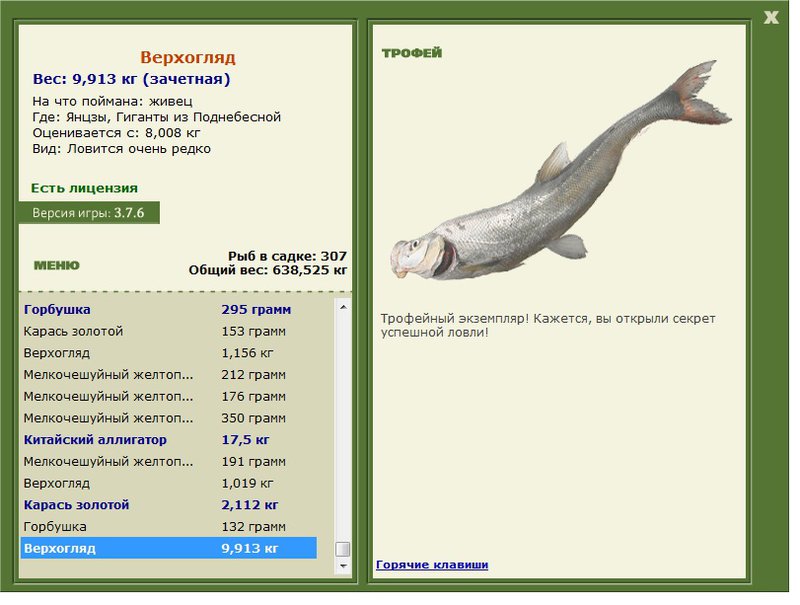
Task: Click the fish list scroll-up arrow
Action: pyautogui.click(x=343, y=307)
